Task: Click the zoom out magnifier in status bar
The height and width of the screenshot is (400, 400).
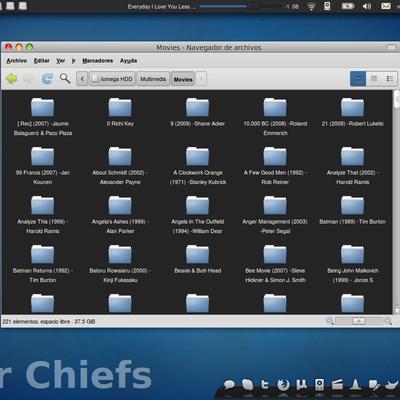Action: [x=330, y=321]
